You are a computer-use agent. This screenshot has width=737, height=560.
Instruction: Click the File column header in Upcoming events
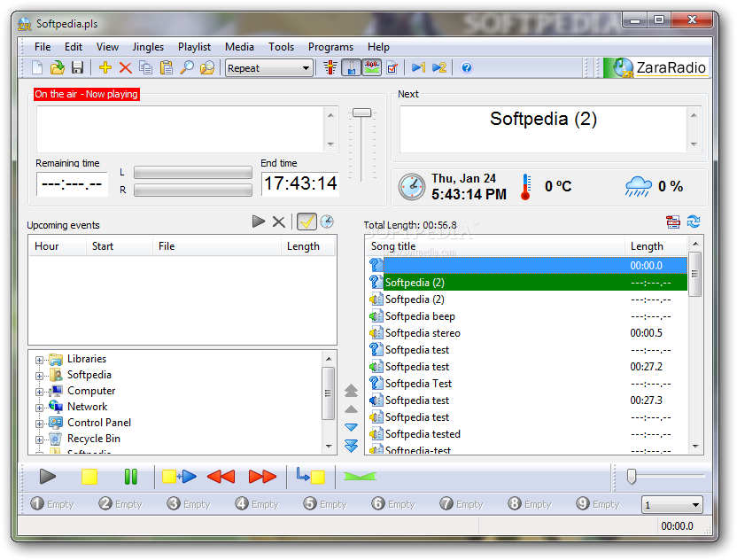click(217, 246)
